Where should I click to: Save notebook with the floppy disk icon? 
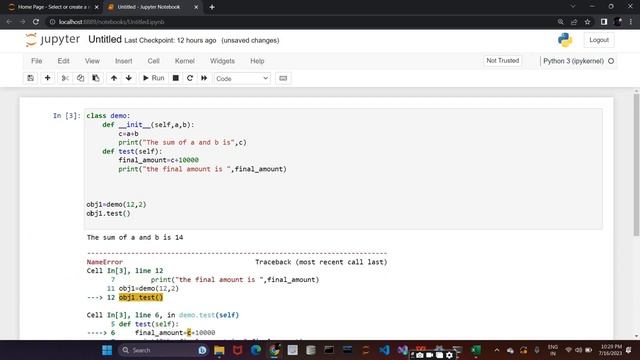pos(31,78)
